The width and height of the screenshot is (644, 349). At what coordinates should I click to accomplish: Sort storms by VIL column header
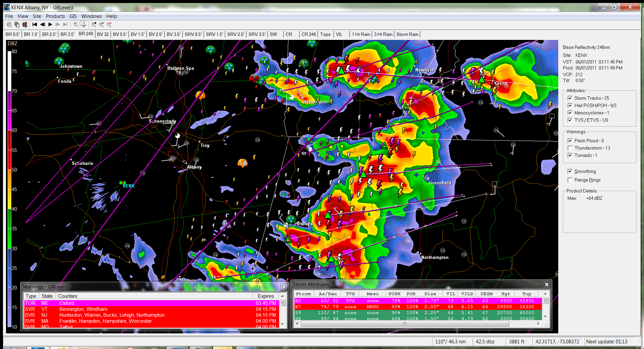click(x=451, y=294)
